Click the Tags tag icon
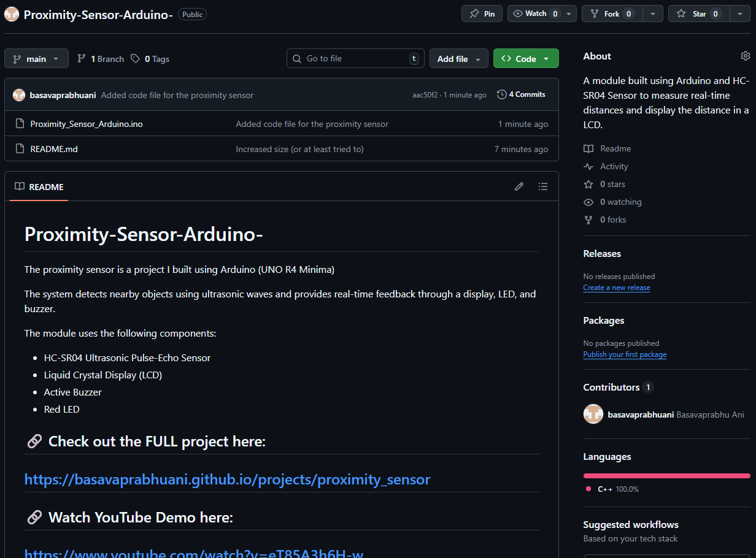 [135, 59]
